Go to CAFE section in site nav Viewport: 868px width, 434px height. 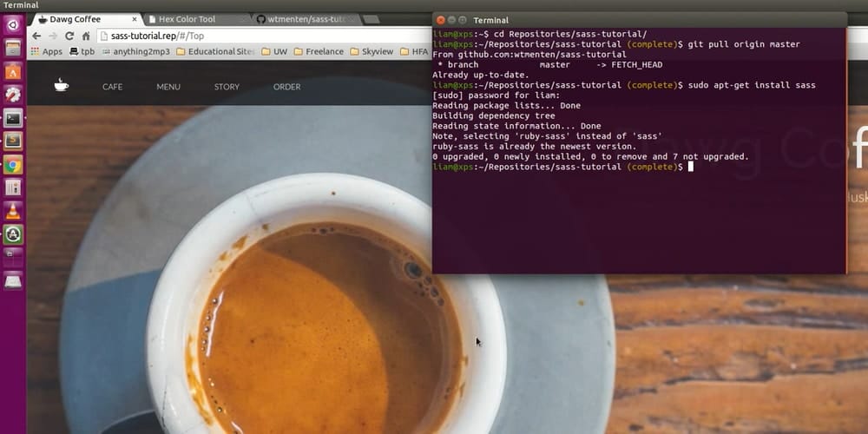pos(112,87)
